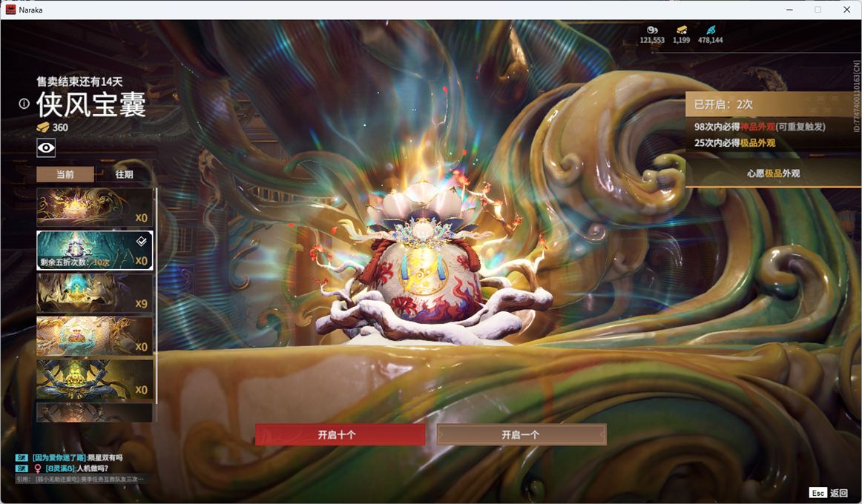This screenshot has width=862, height=504.
Task: Click the female symbol icon in chat
Action: pos(37,468)
